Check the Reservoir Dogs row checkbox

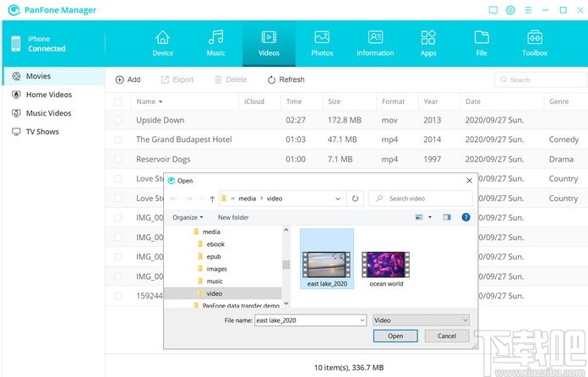[118, 159]
